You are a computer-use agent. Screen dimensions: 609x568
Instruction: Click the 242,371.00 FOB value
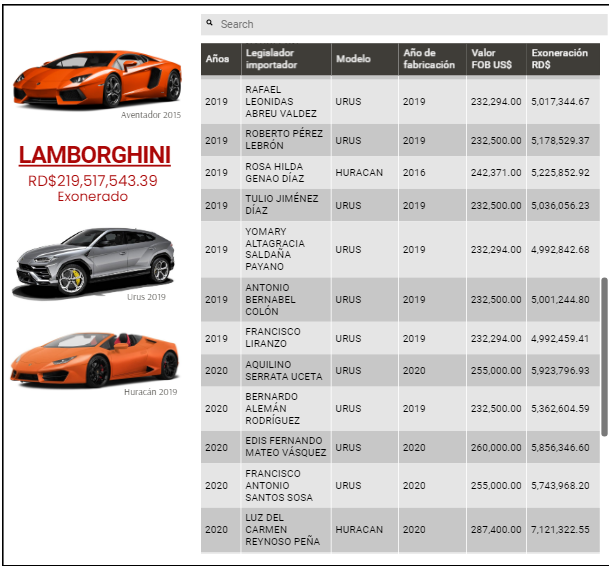[496, 172]
